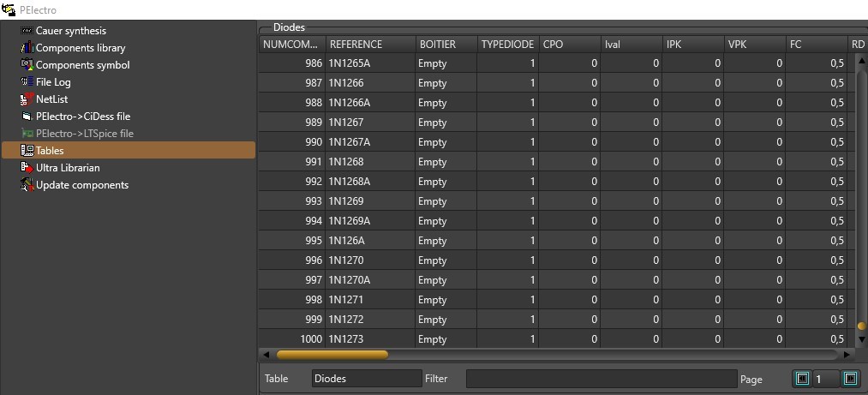Click the File Log icon

point(27,82)
